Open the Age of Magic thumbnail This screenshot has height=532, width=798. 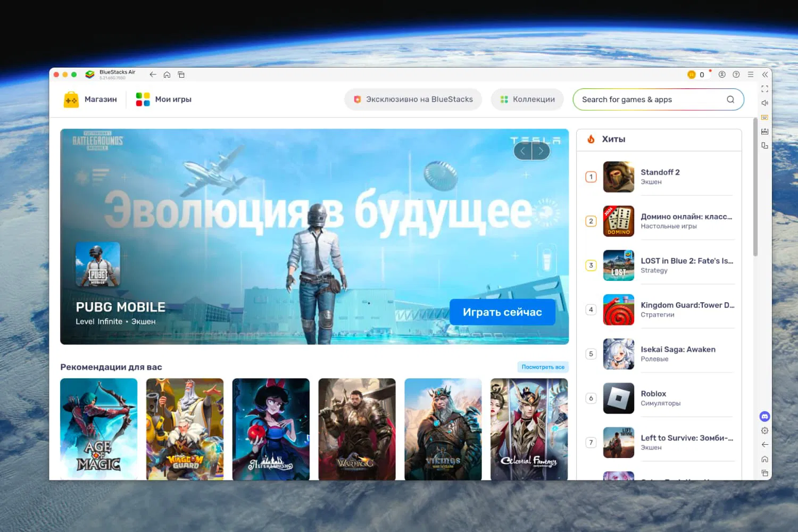(98, 429)
